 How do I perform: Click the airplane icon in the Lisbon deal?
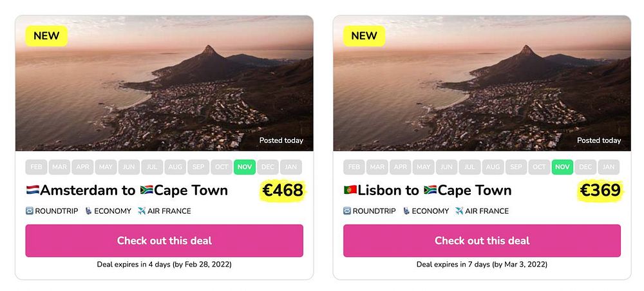459,211
